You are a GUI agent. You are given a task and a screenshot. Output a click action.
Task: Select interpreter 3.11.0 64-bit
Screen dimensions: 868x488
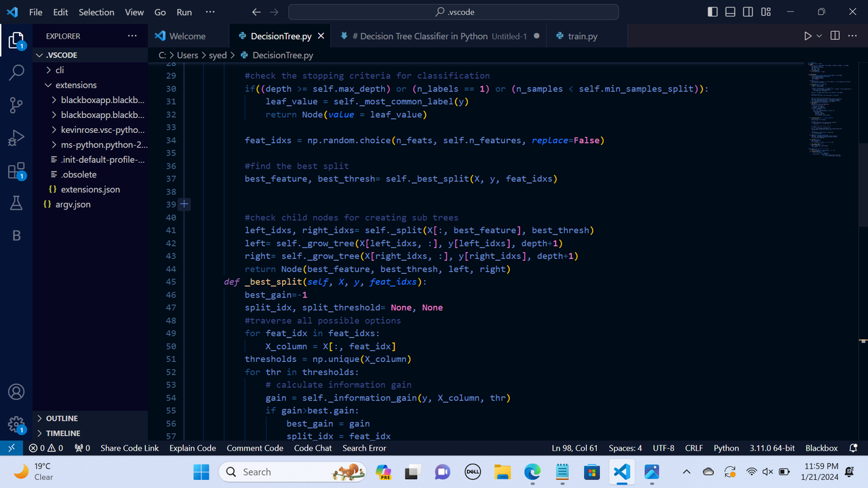click(x=772, y=448)
